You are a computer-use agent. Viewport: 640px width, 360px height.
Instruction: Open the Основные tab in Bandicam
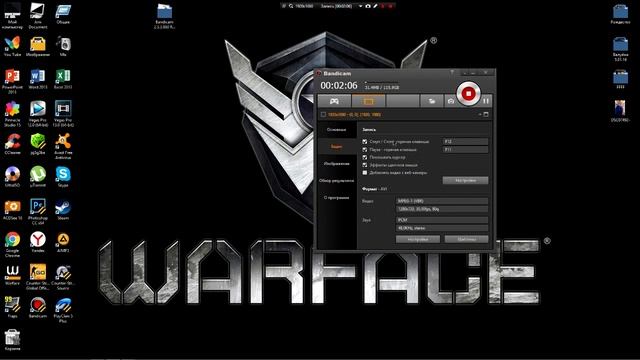[337, 129]
